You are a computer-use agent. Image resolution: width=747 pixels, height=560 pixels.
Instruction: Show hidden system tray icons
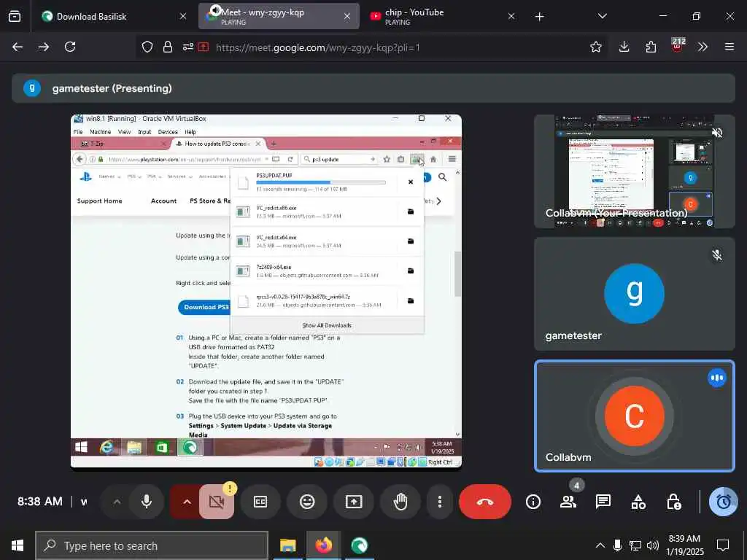pyautogui.click(x=600, y=545)
